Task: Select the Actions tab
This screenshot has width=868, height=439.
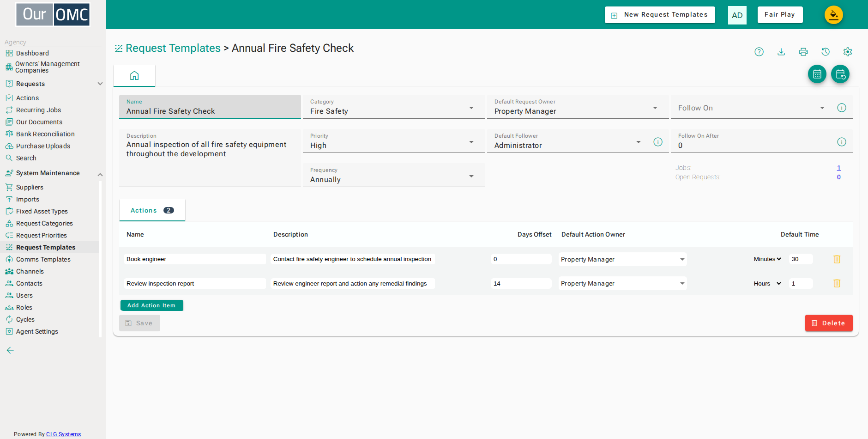Action: [x=152, y=210]
